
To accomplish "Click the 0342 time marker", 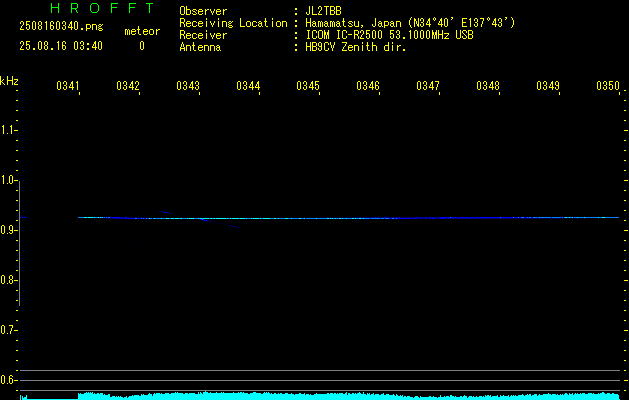I will tap(128, 86).
